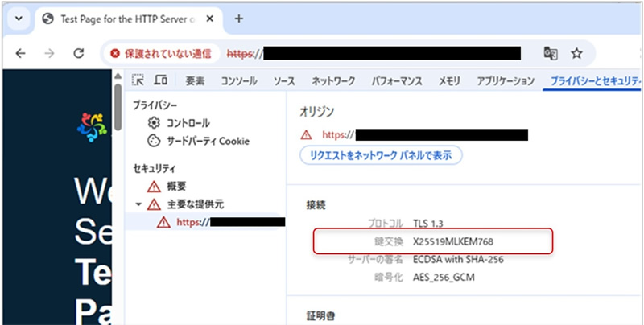The width and height of the screenshot is (644, 325).
Task: Click the forward navigation arrow
Action: [50, 53]
